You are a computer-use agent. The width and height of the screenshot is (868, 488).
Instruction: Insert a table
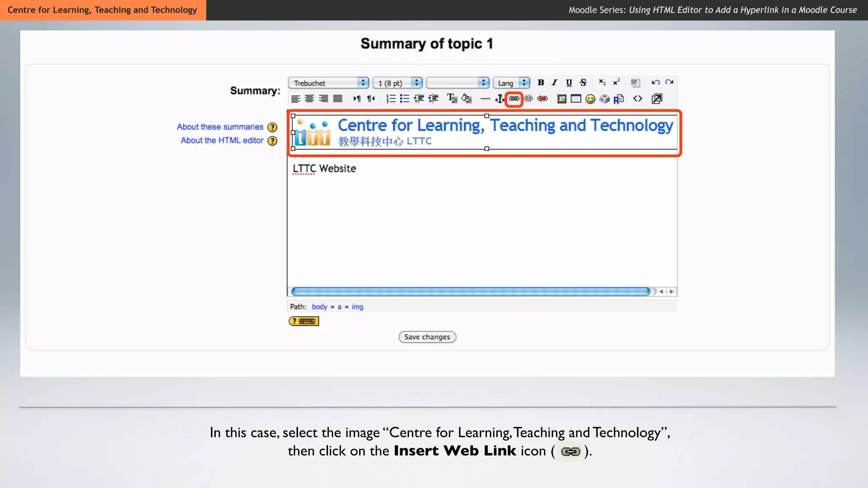click(x=576, y=99)
